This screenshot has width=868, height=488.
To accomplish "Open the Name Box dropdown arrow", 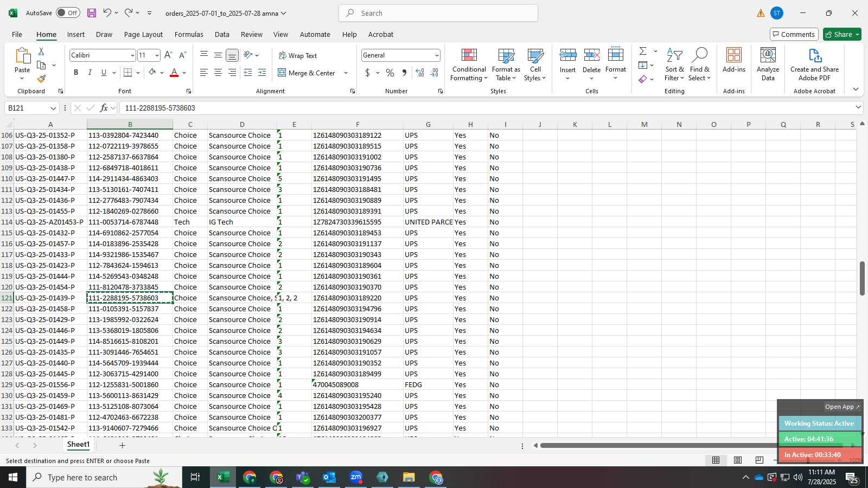I will pos(53,108).
